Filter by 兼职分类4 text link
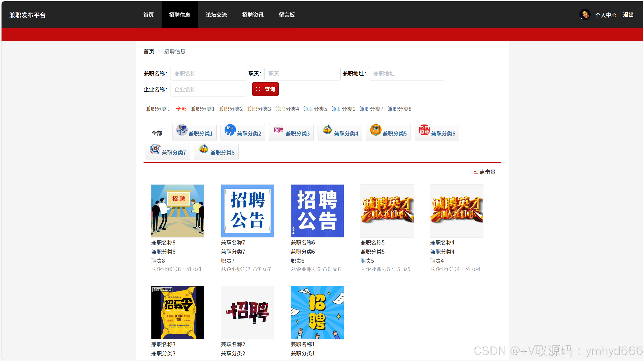 point(287,109)
